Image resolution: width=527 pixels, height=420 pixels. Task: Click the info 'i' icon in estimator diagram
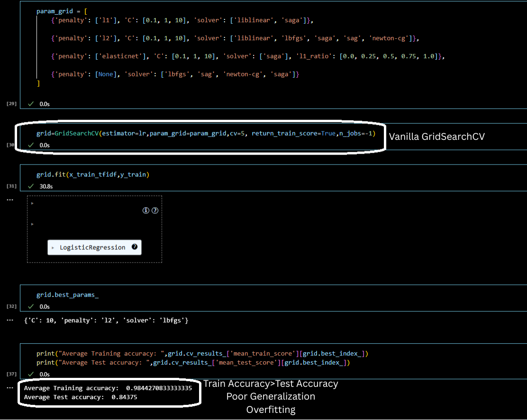[x=145, y=210]
